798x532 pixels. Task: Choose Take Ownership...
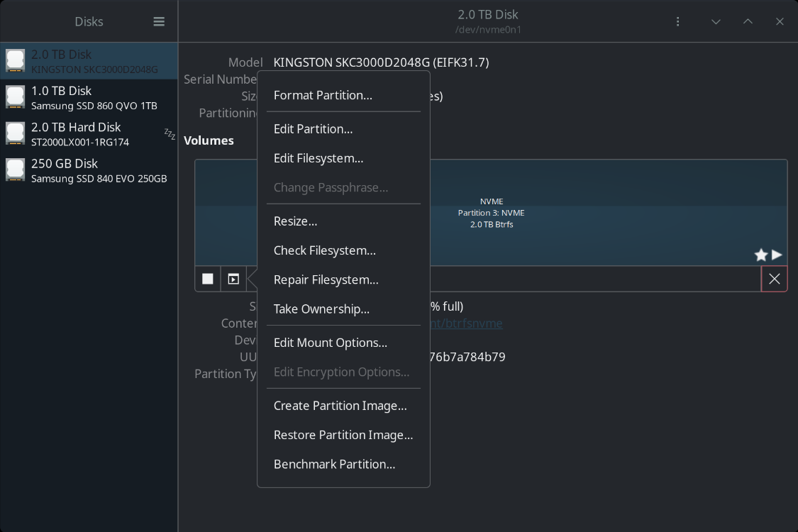point(343,309)
